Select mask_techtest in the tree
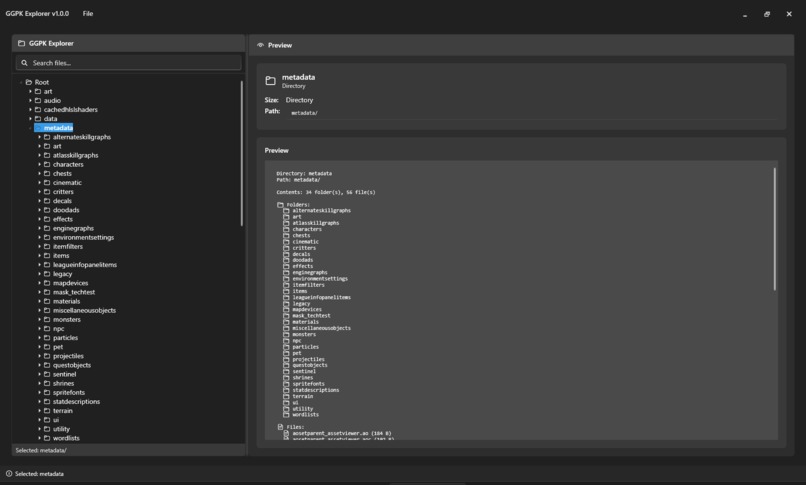 tap(74, 292)
